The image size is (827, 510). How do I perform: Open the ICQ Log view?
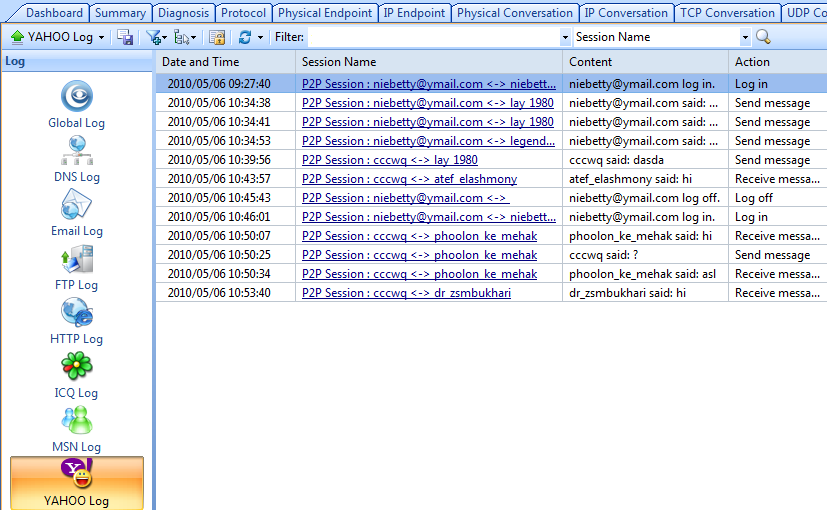click(x=76, y=376)
